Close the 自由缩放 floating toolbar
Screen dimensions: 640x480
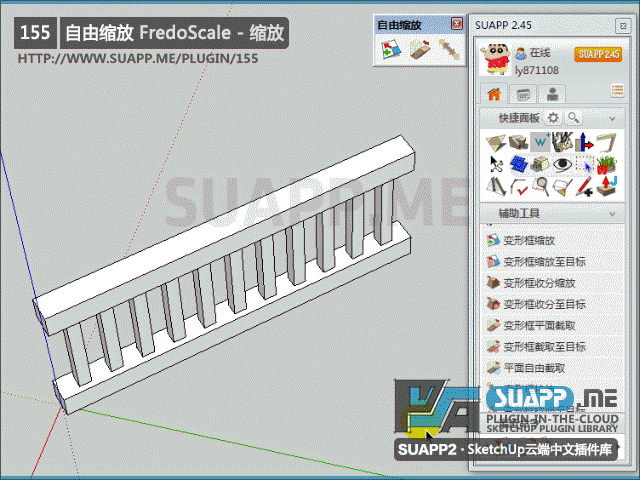(x=457, y=24)
